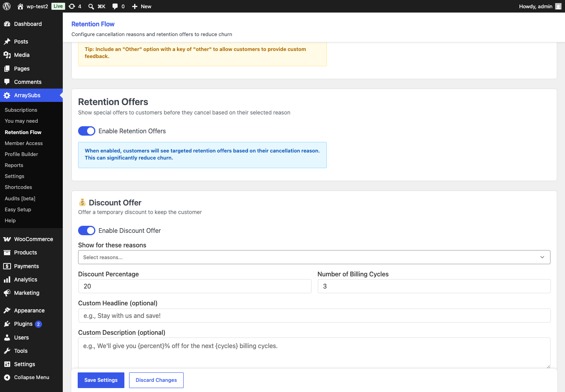Viewport: 565px width, 392px height.
Task: Open the search icon in the admin bar
Action: tap(91, 6)
